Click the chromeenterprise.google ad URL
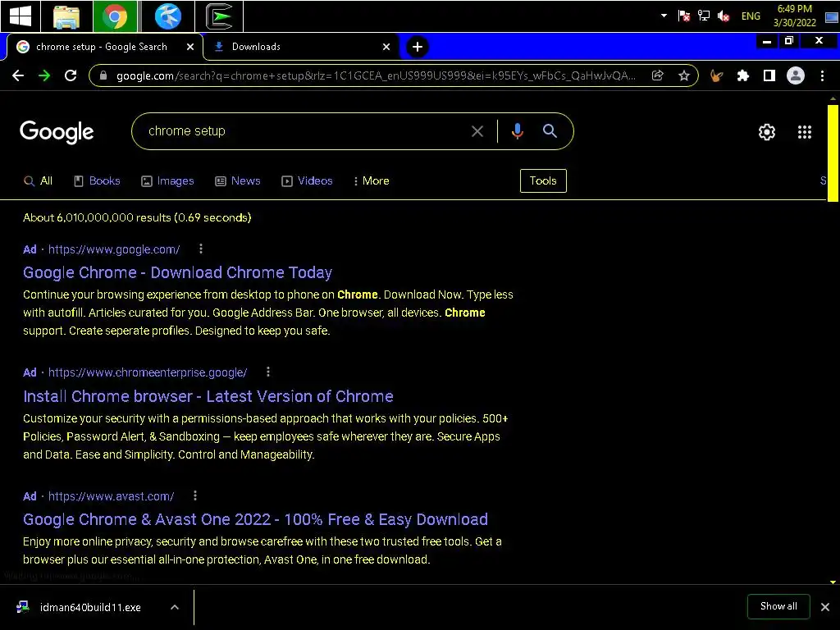This screenshot has height=630, width=840. pos(148,372)
